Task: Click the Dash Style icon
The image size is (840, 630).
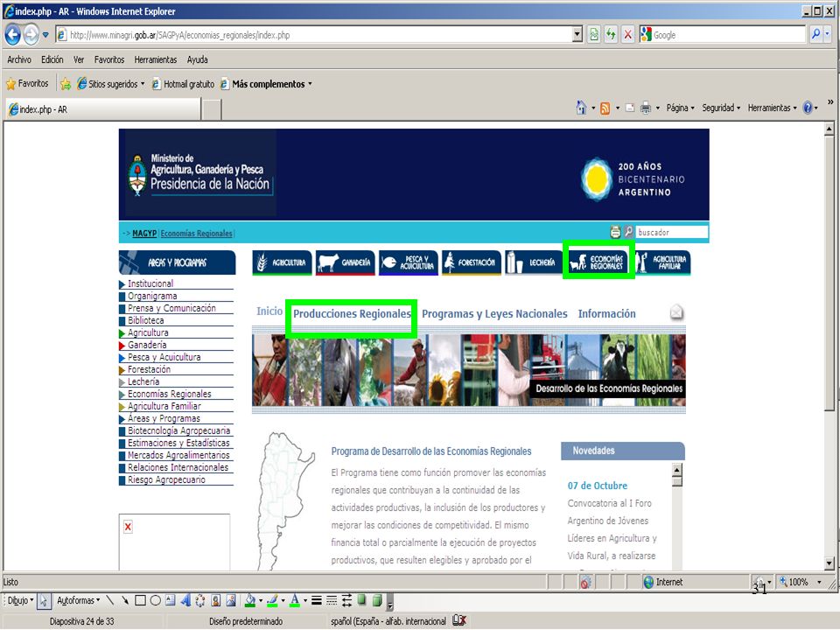Action: click(332, 600)
